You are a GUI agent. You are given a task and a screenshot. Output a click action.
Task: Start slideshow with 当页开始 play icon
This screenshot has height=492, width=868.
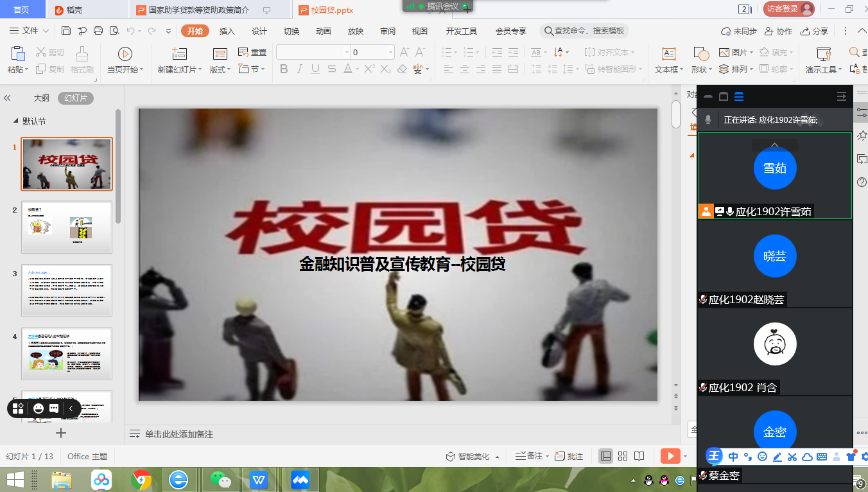tap(125, 55)
